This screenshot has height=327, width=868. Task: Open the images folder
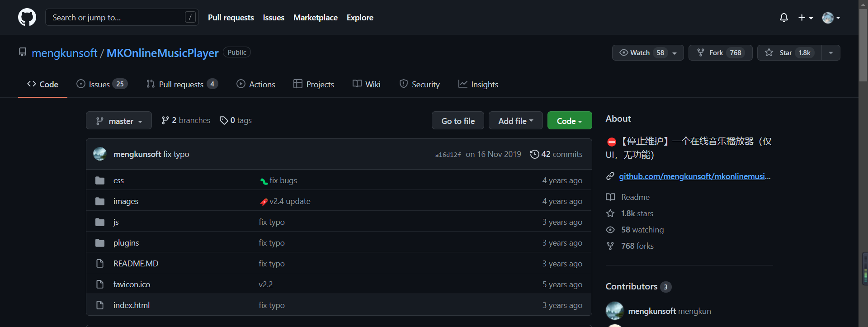[x=126, y=201]
